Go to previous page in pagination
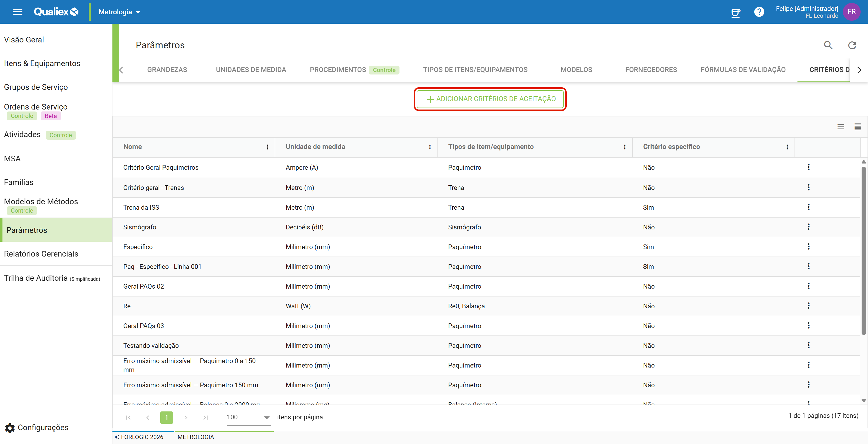 click(x=148, y=417)
